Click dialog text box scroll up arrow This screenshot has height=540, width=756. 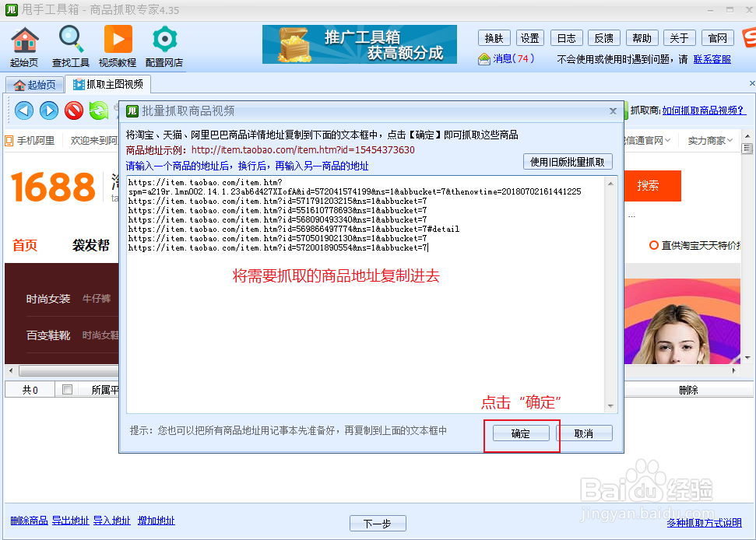point(610,184)
